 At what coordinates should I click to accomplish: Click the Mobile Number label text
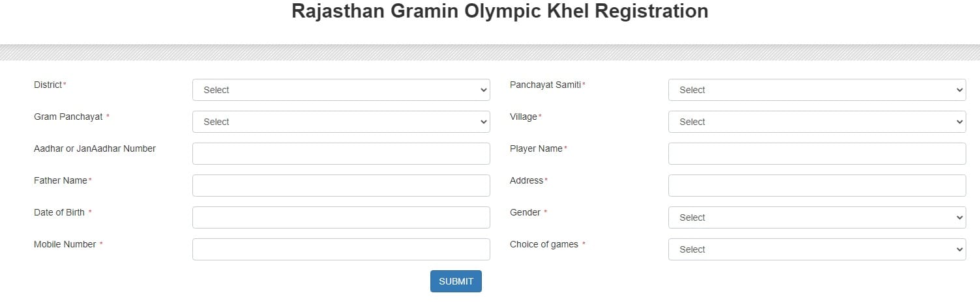coord(65,244)
